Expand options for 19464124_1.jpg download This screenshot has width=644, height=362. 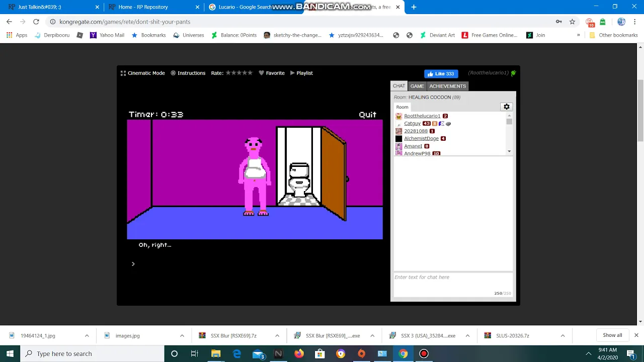coord(87,335)
